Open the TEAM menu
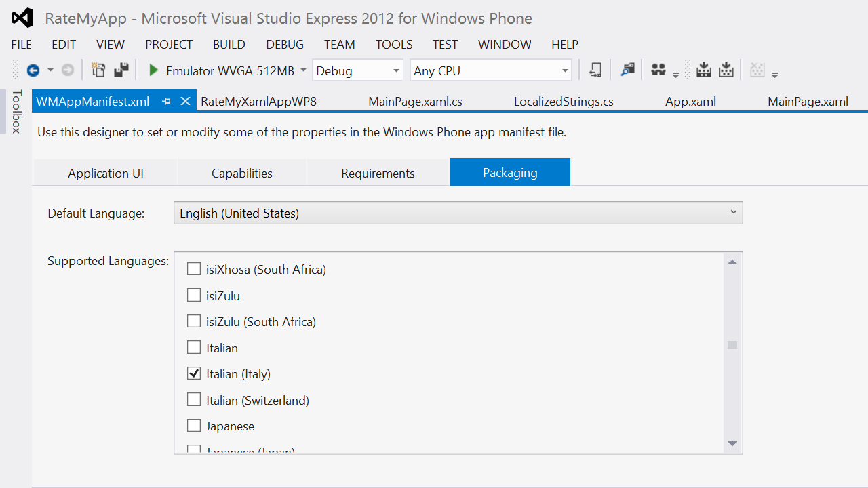Image resolution: width=868 pixels, height=488 pixels. (340, 45)
